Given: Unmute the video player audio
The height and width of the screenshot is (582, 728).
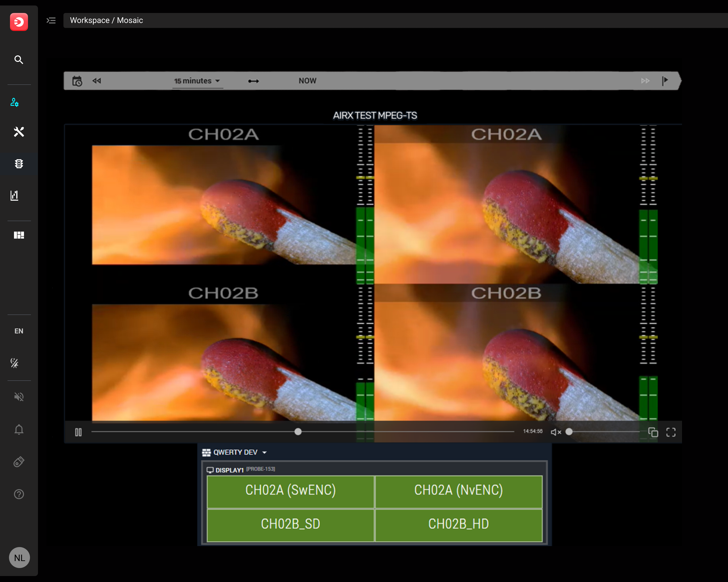Looking at the screenshot, I should (556, 432).
